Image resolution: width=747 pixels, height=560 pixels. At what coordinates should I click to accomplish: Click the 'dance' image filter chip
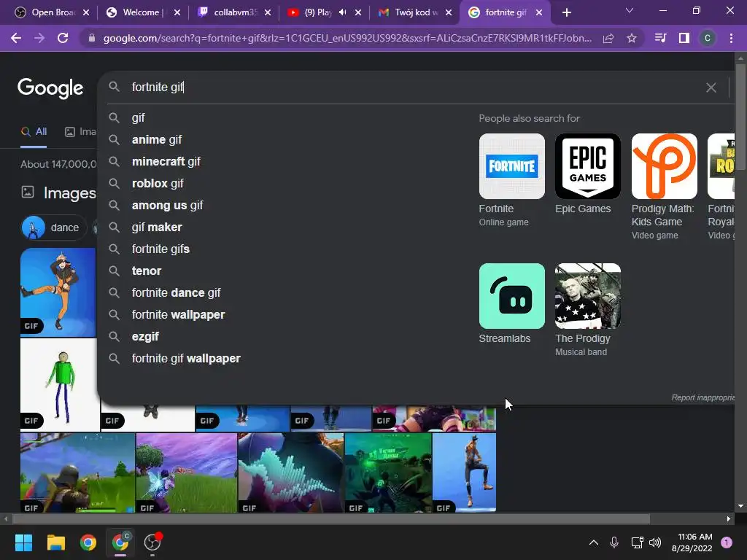click(54, 227)
